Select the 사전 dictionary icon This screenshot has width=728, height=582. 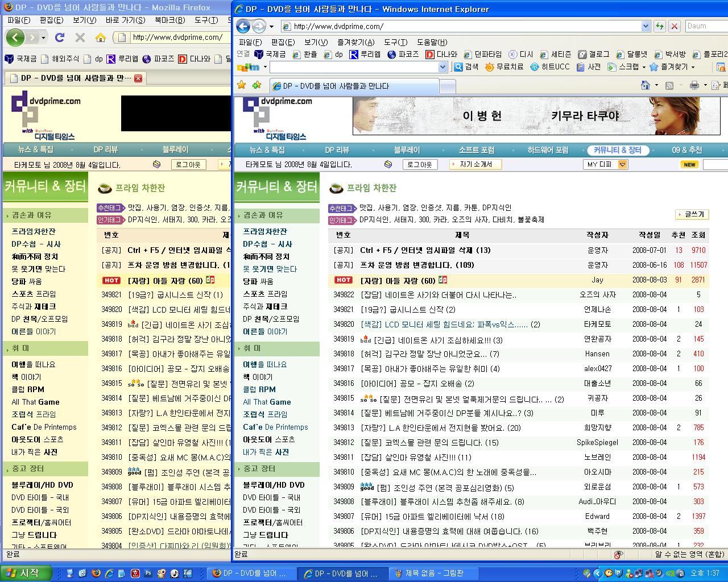[580, 66]
